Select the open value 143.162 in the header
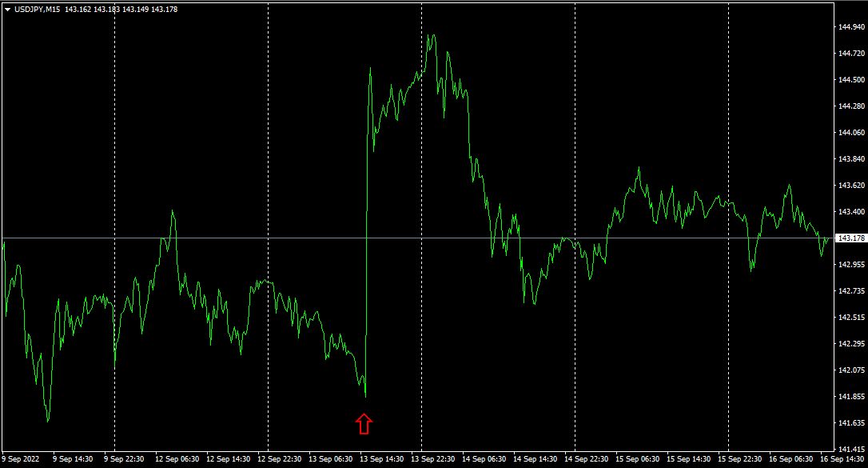Screen dimensions: 868x468 click(78, 10)
